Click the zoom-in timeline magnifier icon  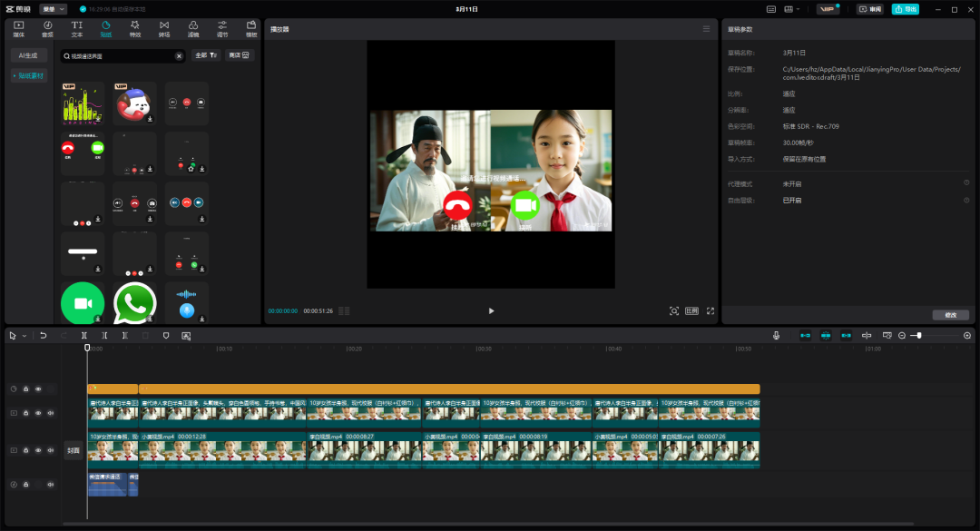point(967,335)
